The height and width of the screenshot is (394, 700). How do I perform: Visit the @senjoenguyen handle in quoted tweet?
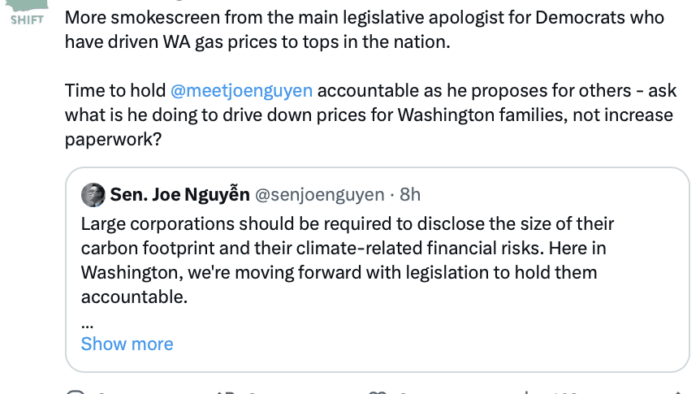[x=320, y=195]
